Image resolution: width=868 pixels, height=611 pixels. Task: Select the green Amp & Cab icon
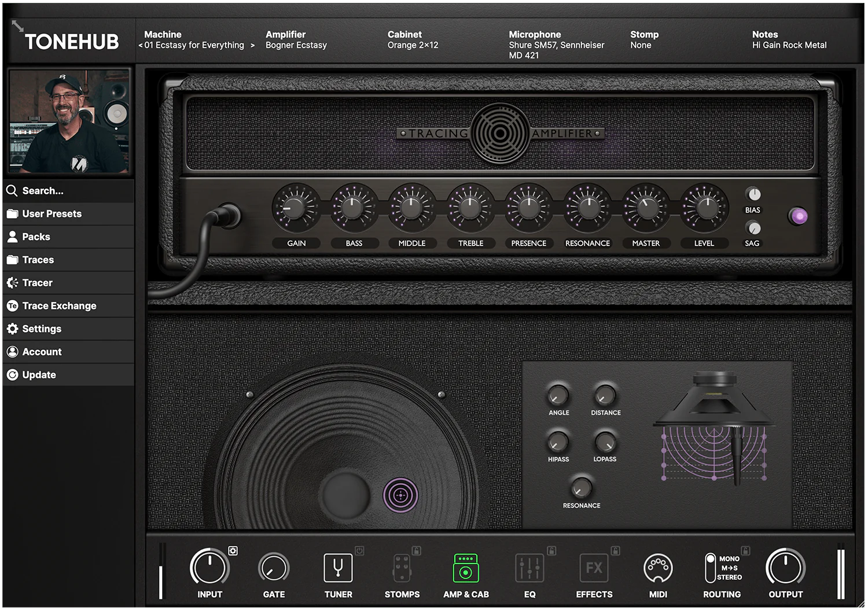[466, 568]
